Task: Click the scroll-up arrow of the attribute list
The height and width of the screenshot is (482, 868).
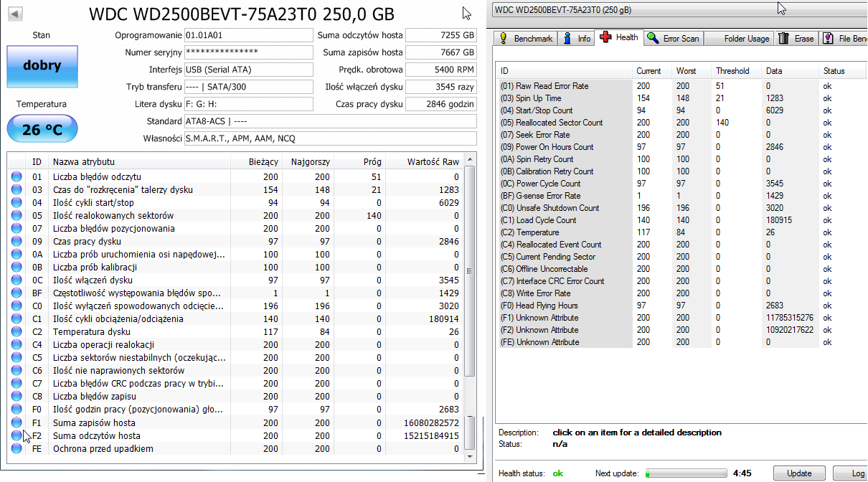Action: coord(471,159)
